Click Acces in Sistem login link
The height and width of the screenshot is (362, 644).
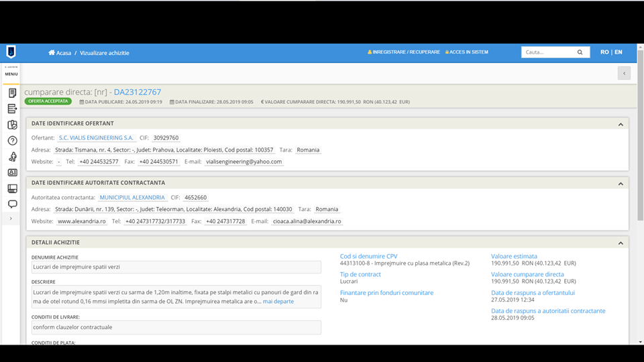[x=467, y=52]
